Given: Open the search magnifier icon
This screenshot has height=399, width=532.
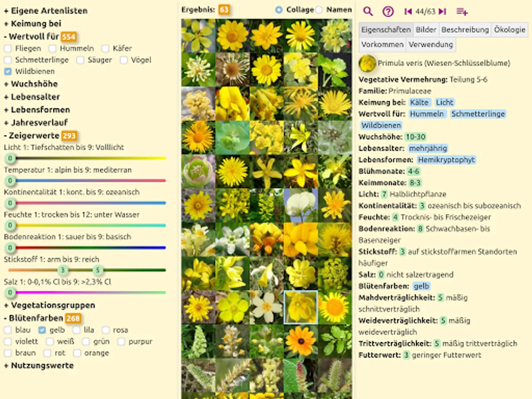Looking at the screenshot, I should click(368, 12).
